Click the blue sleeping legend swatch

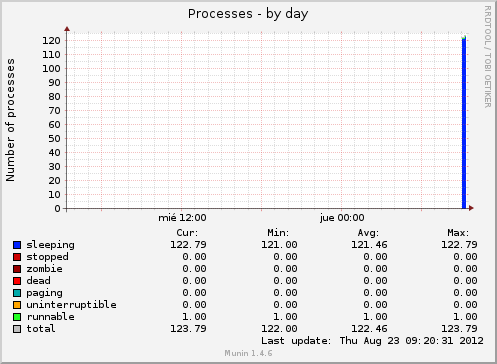tap(17, 245)
